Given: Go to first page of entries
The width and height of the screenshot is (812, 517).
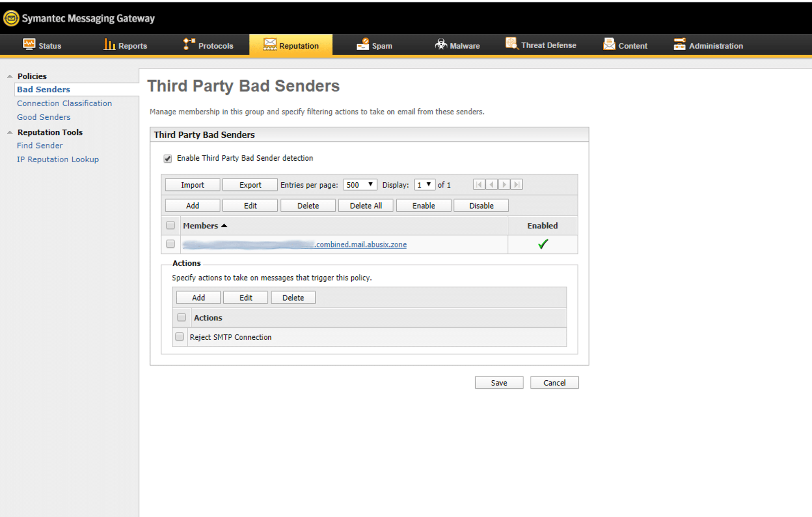Looking at the screenshot, I should point(479,185).
